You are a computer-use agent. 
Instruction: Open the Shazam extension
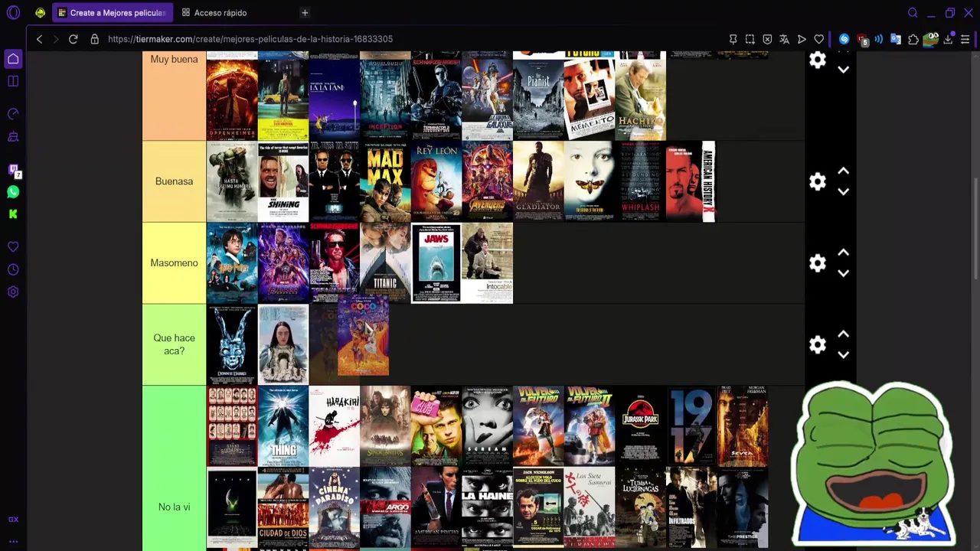point(844,39)
